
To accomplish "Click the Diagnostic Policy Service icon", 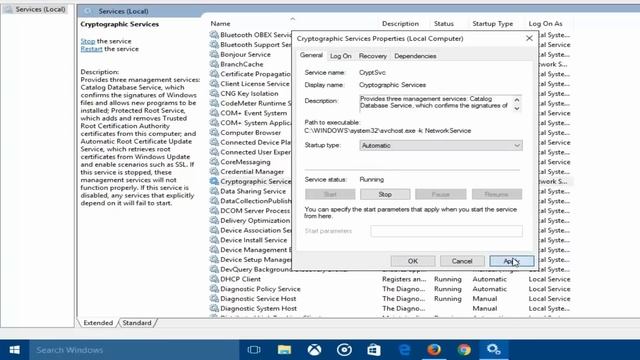I will [x=214, y=289].
